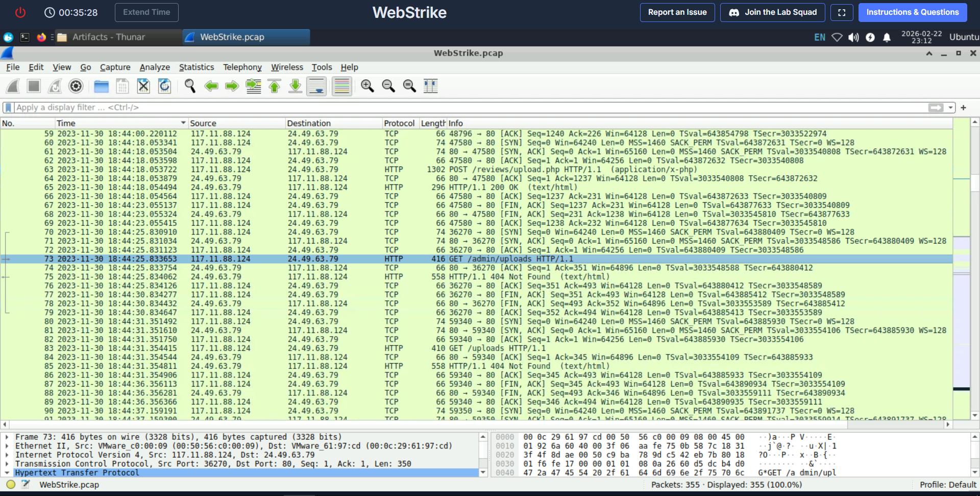Go back with the green left arrow
Viewport: 980px width, 496px height.
211,86
